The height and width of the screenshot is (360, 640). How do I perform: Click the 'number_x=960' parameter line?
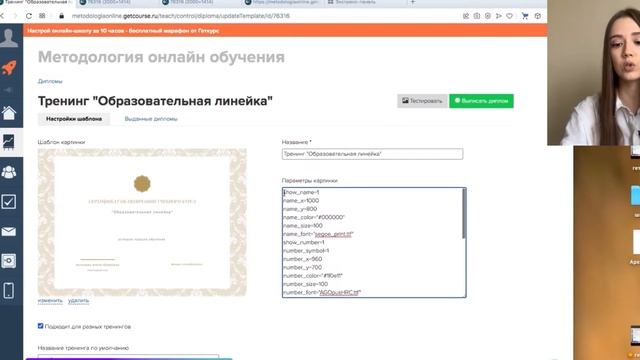302,259
